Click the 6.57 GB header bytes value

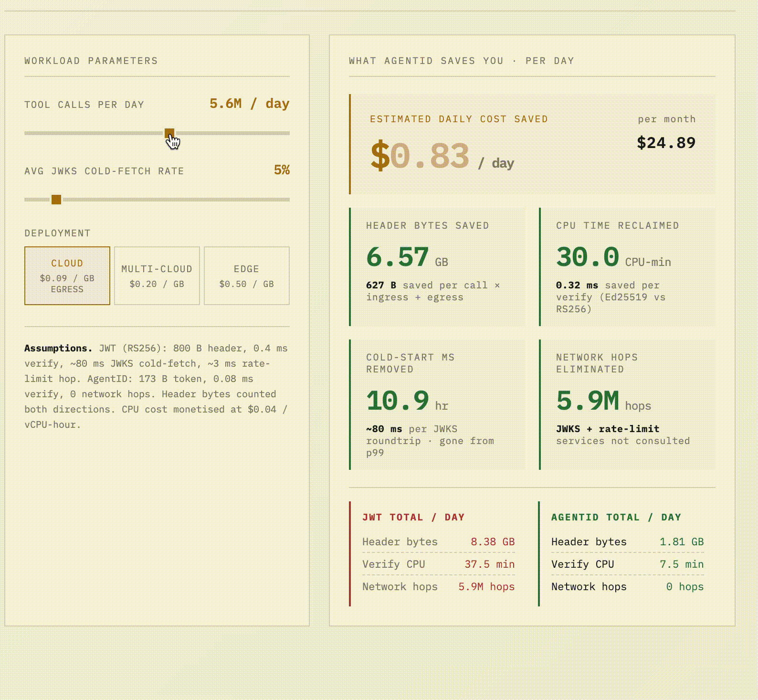(407, 257)
